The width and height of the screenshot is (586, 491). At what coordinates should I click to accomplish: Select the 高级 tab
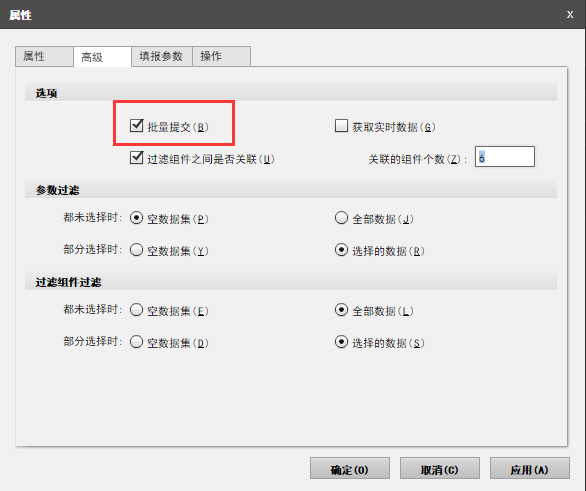point(102,57)
